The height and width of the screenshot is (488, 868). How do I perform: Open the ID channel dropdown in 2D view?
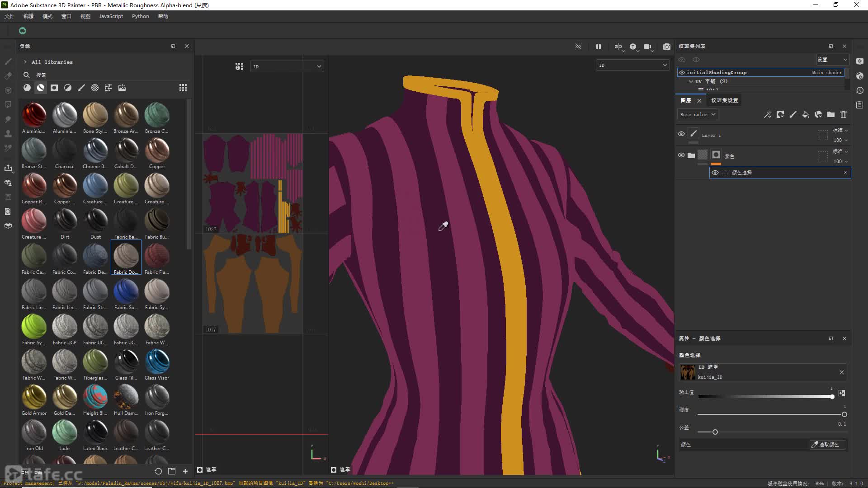click(287, 66)
